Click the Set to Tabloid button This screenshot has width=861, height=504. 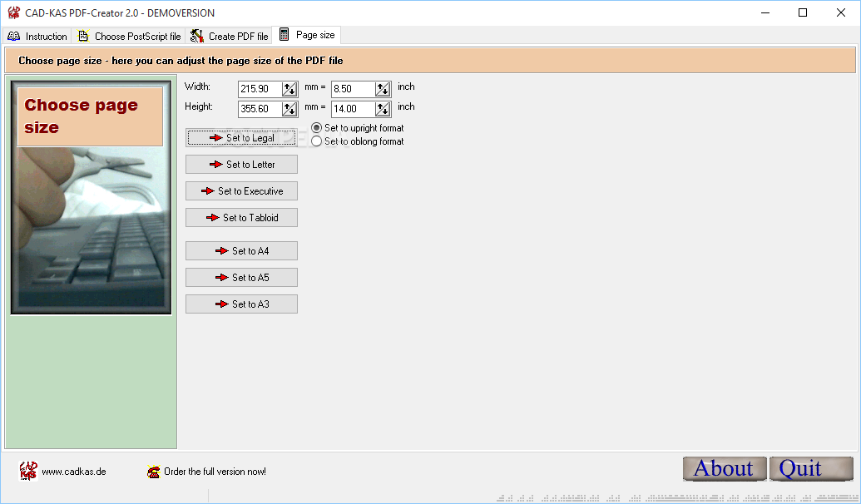(241, 217)
